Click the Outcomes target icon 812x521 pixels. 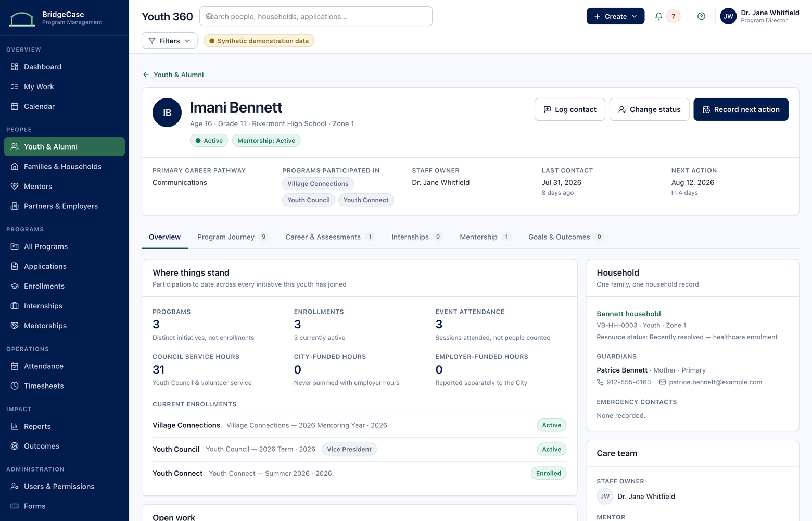coord(15,446)
